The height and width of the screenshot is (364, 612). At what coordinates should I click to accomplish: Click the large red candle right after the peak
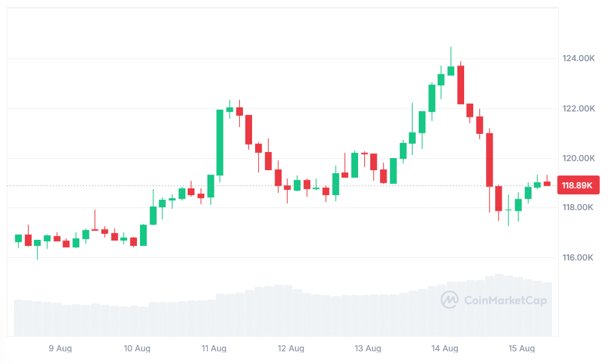click(x=461, y=85)
